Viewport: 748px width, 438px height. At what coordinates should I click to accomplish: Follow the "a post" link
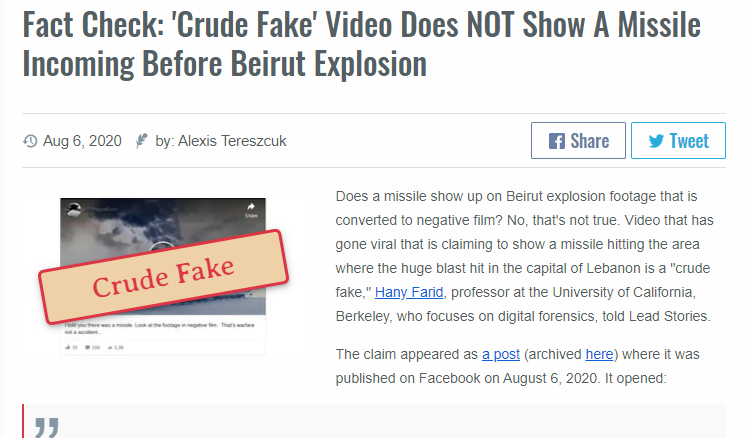coord(500,354)
